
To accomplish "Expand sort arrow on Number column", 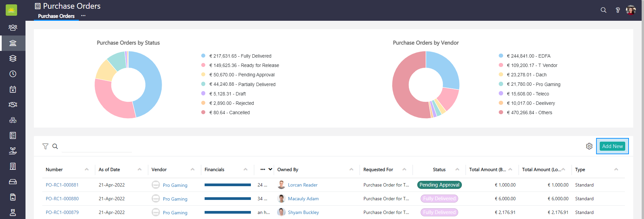I will [87, 169].
